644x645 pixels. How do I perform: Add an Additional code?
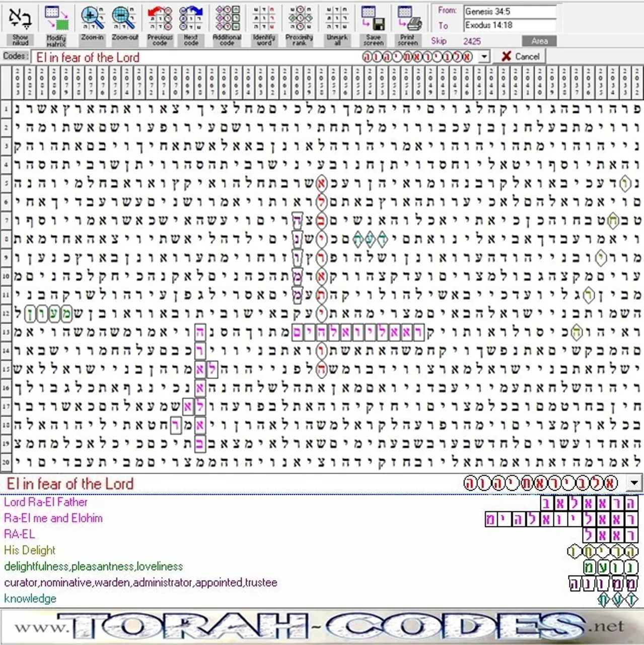[227, 25]
